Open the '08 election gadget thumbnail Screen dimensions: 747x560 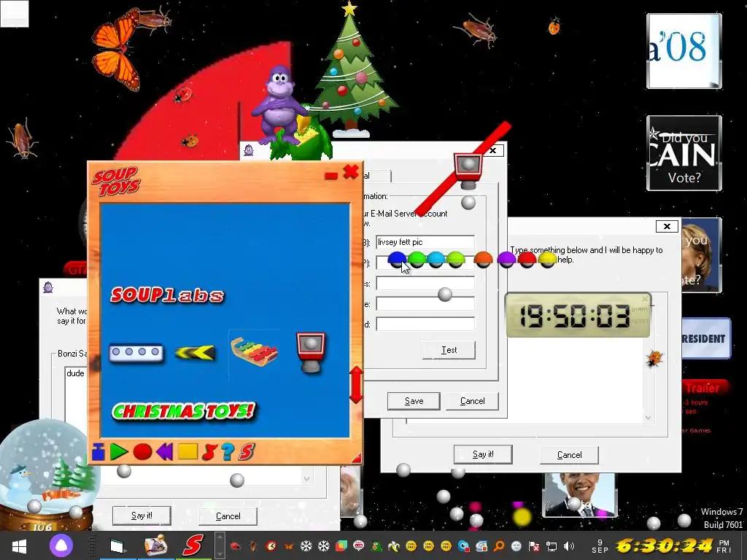coord(684,51)
